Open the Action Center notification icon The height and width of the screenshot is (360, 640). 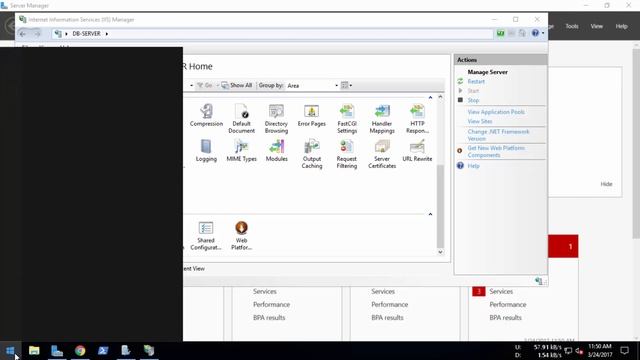pos(624,351)
